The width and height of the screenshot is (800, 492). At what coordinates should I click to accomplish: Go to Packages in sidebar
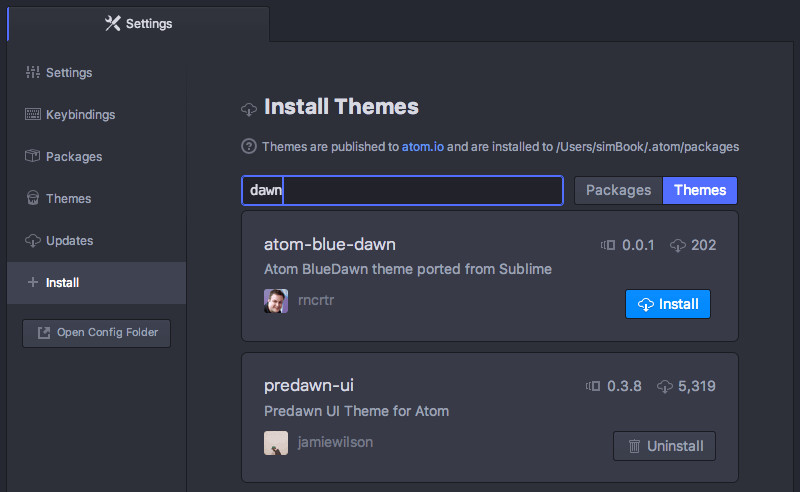[73, 157]
